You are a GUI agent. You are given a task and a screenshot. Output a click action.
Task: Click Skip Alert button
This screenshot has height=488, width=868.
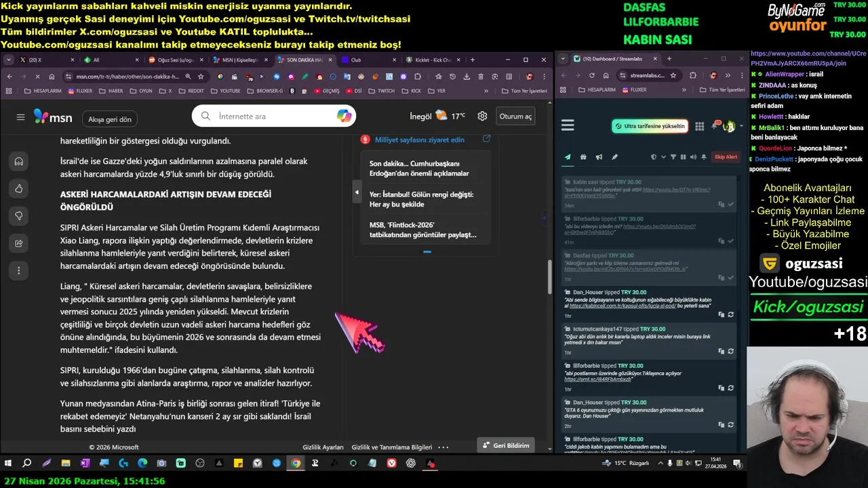click(x=726, y=157)
